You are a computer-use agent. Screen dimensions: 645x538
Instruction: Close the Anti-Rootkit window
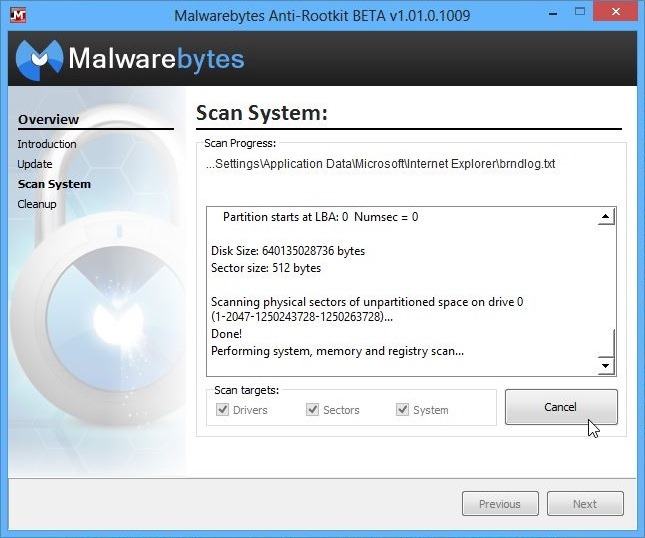[x=615, y=12]
